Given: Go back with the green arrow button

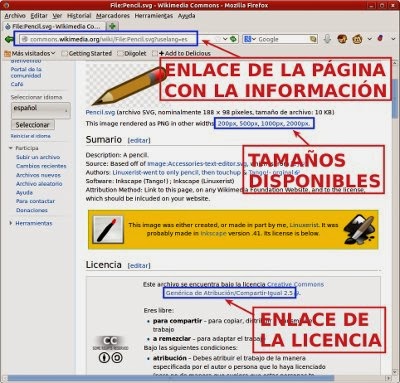Looking at the screenshot, I should (8, 39).
